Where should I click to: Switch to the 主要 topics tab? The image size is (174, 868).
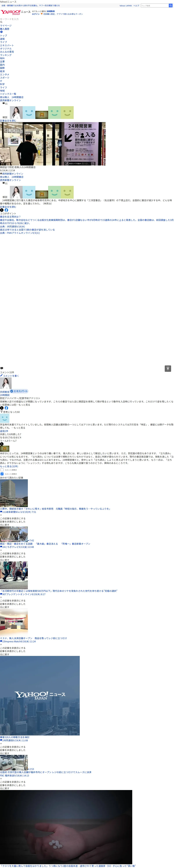[x=2, y=62]
